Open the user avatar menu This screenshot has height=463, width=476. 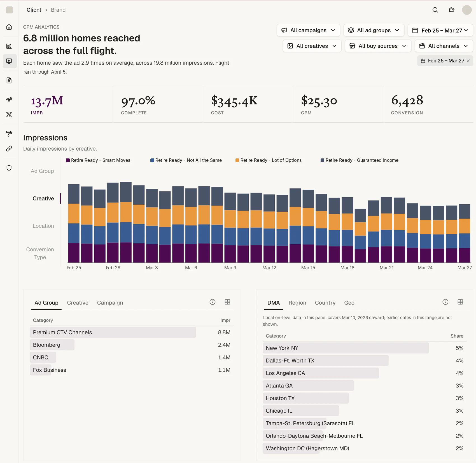tap(467, 10)
